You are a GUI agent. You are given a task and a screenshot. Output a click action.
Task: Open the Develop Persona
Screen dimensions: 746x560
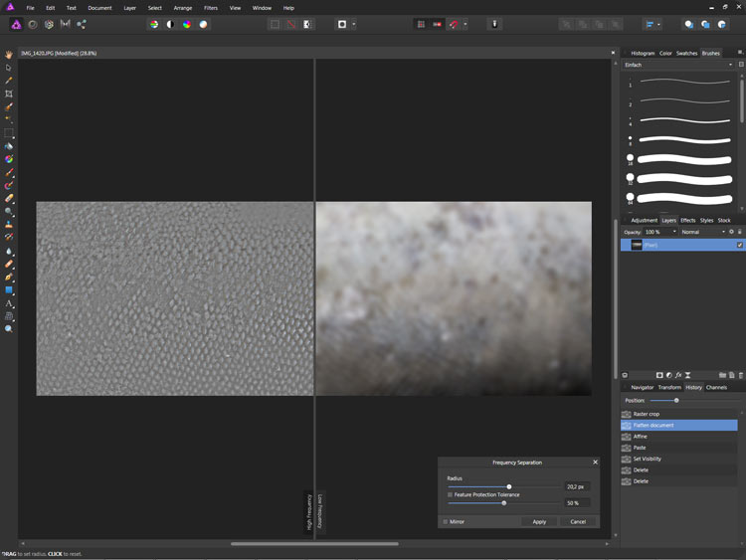[49, 24]
